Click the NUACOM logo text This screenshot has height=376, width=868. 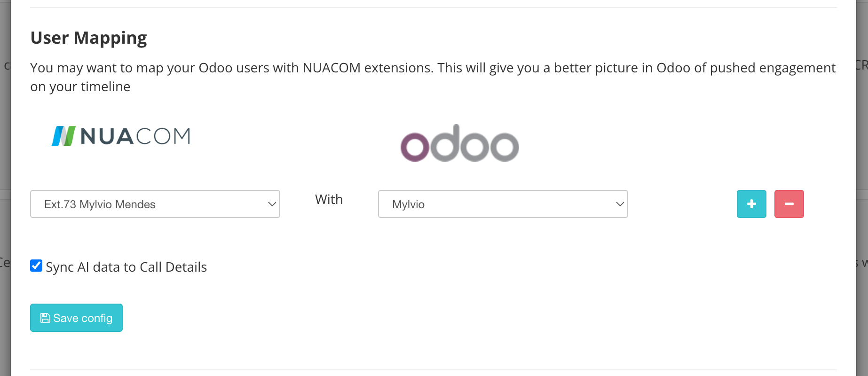(135, 136)
